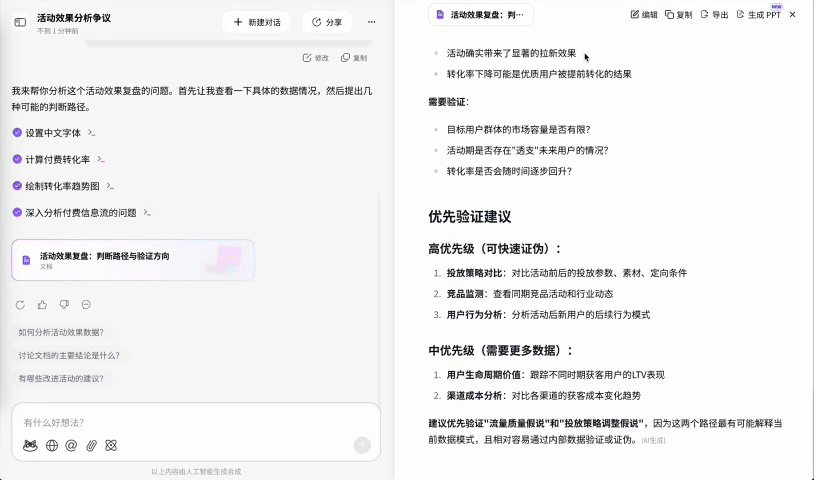Click the thumbs-up like icon
This screenshot has width=814, height=480.
(x=42, y=304)
